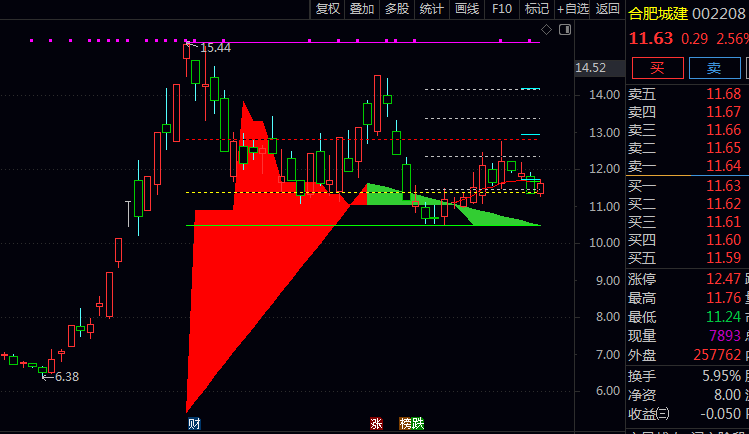Open F10 company information

click(x=502, y=9)
